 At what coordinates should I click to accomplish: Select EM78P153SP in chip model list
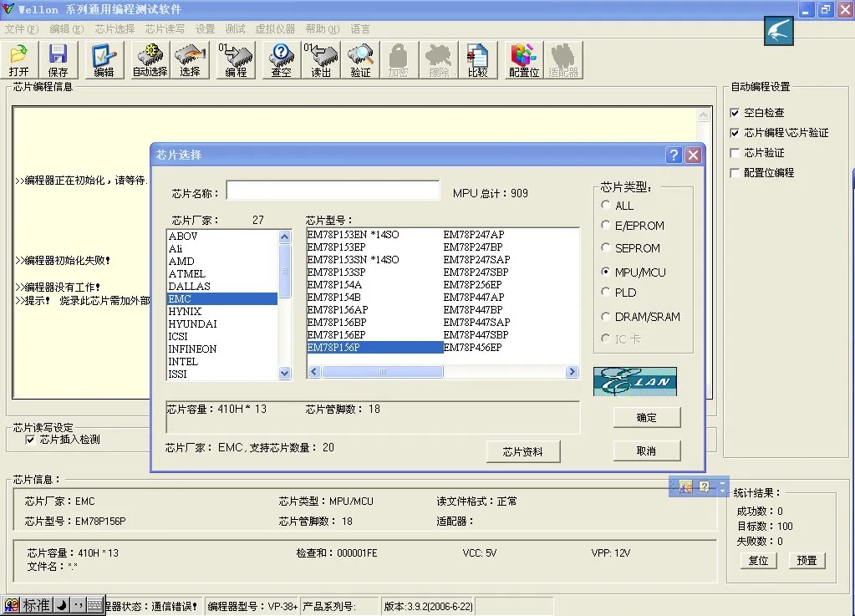tap(337, 272)
